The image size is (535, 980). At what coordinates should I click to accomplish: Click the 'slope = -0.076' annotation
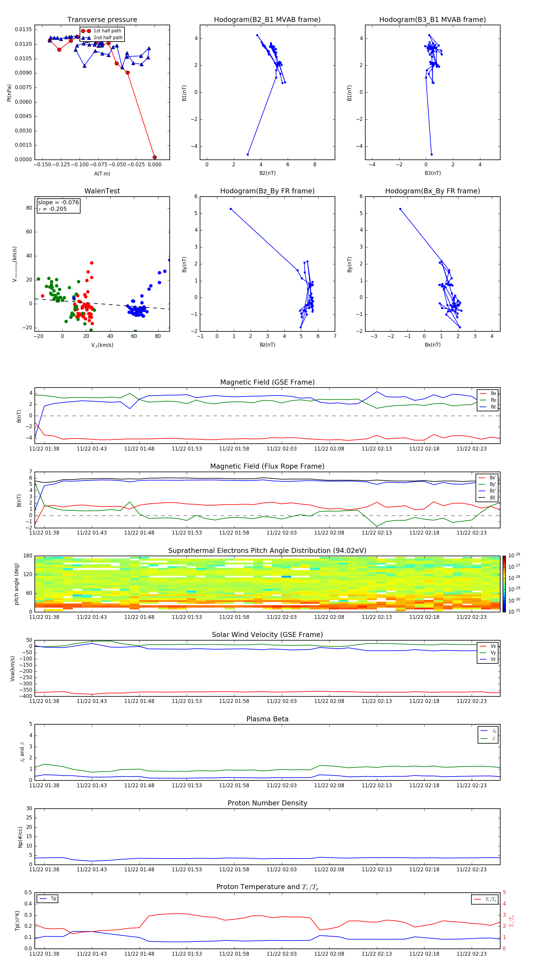58,203
